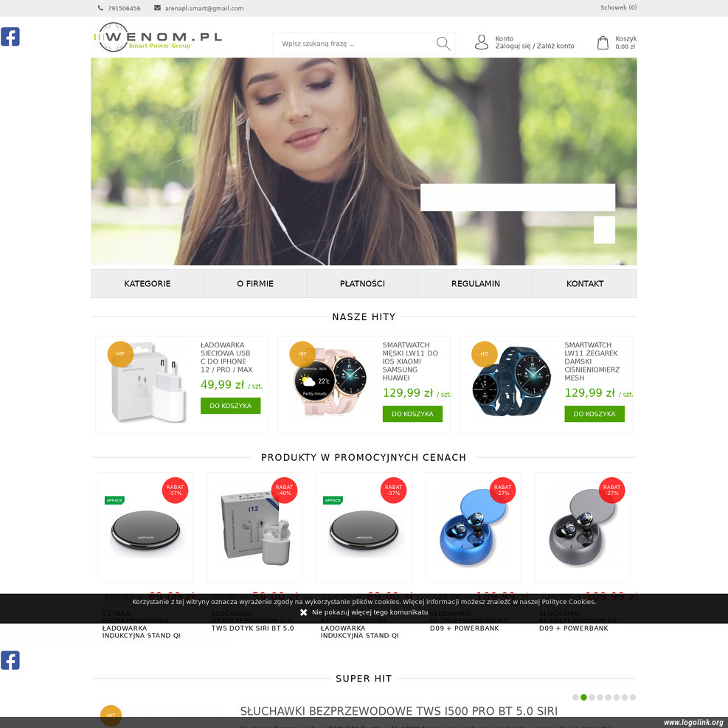Select the last Super Hit carousel dot
The height and width of the screenshot is (728, 728).
tap(633, 697)
